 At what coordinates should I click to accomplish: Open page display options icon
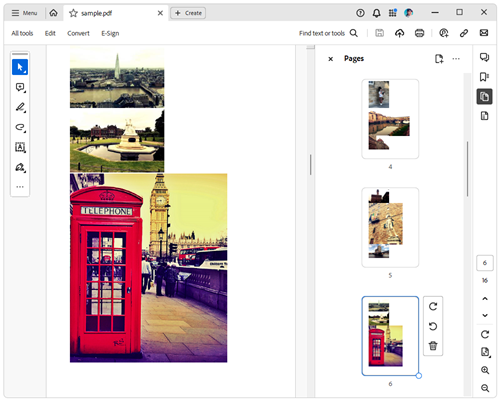click(485, 352)
